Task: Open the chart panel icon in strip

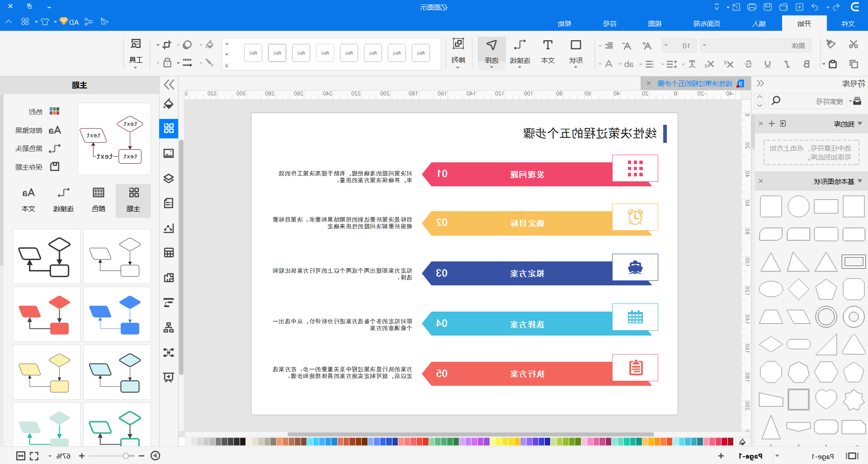Action: [169, 228]
